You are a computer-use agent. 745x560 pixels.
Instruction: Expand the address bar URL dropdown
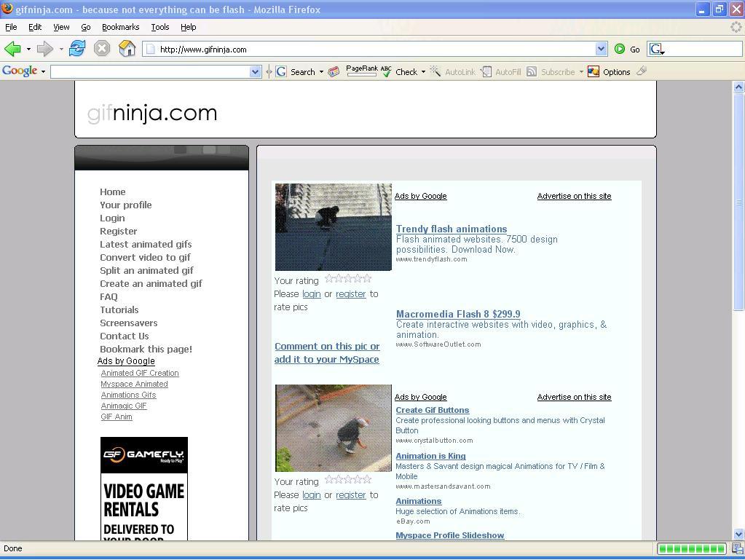601,49
